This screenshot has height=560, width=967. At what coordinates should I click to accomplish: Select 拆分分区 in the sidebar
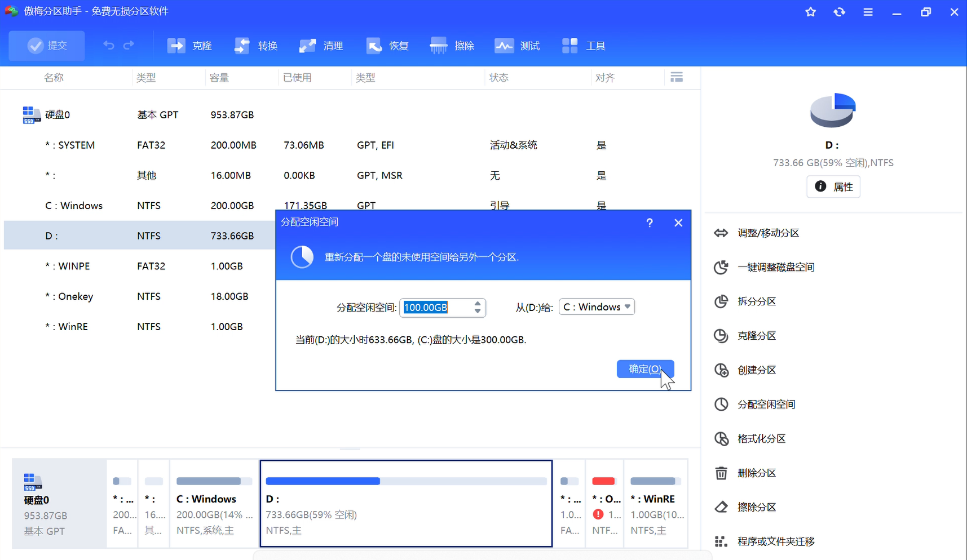coord(745,301)
